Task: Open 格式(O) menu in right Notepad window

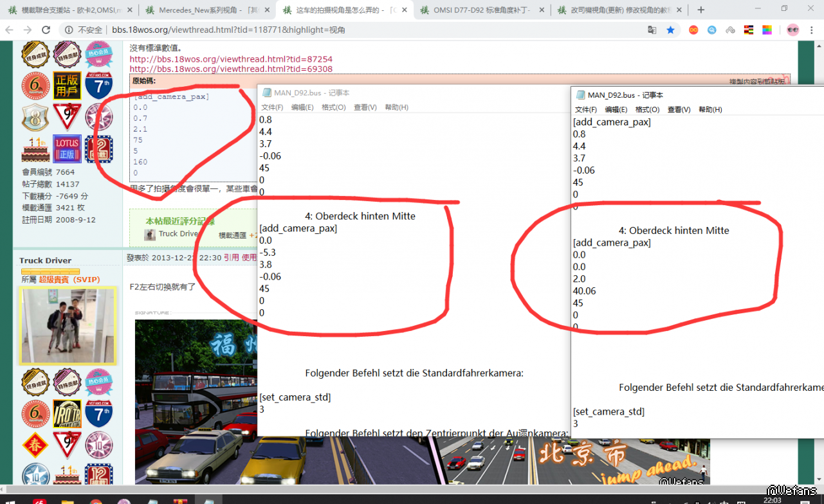Action: click(647, 110)
